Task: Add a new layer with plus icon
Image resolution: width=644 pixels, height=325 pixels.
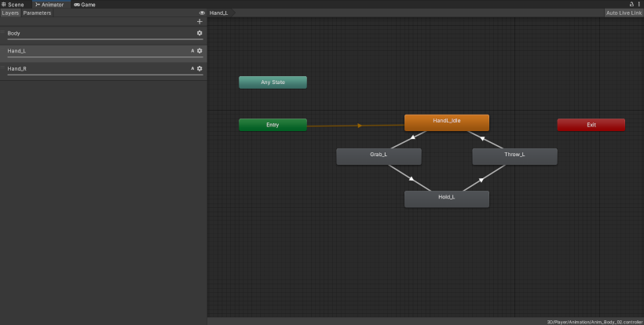Action: pos(199,22)
